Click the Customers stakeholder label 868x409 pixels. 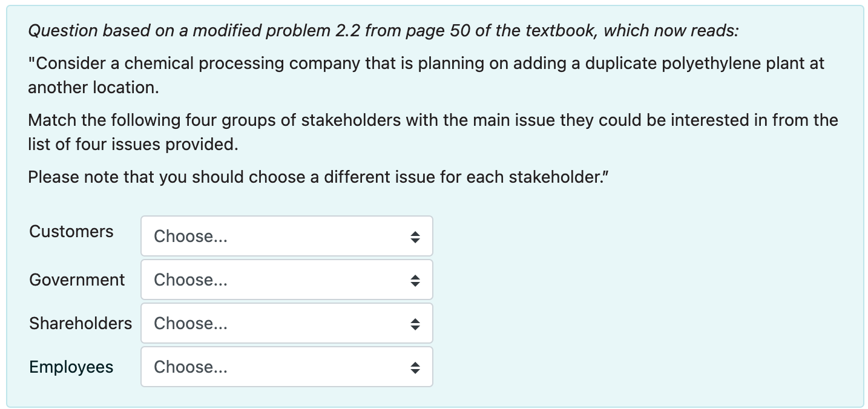click(71, 231)
